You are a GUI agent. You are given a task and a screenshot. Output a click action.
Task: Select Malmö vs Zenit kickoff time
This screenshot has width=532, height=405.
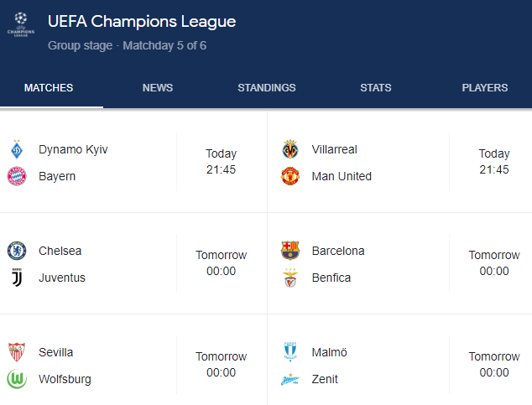click(494, 365)
